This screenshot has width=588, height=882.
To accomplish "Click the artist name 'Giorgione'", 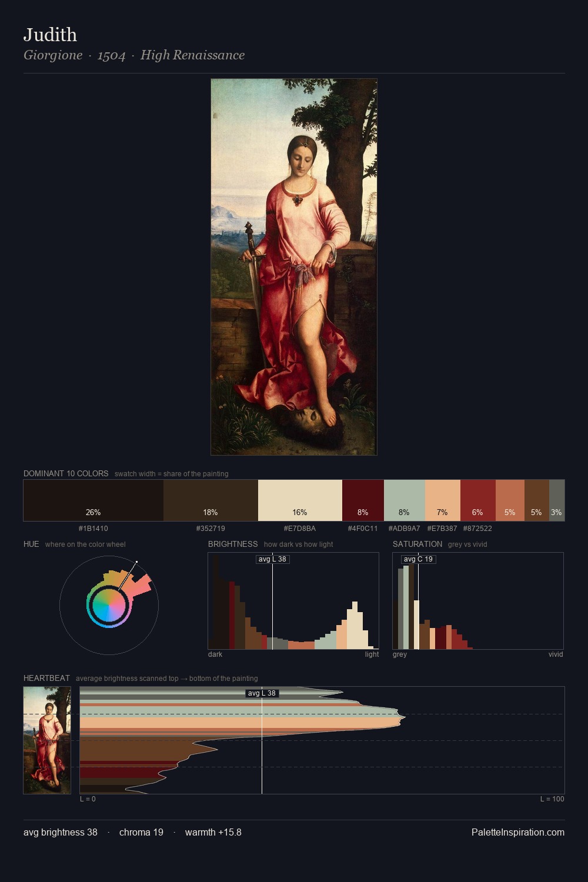I will pyautogui.click(x=53, y=55).
